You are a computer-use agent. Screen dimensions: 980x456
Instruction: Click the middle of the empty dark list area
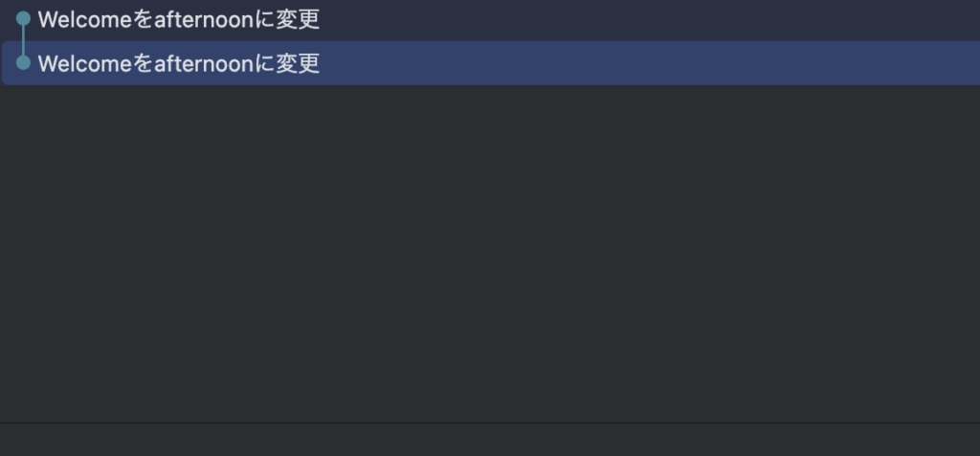point(490,253)
